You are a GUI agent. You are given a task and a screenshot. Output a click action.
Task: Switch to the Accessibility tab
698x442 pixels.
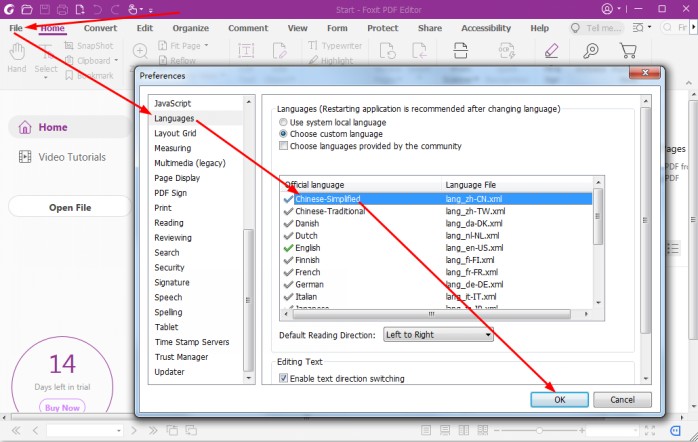click(x=486, y=28)
